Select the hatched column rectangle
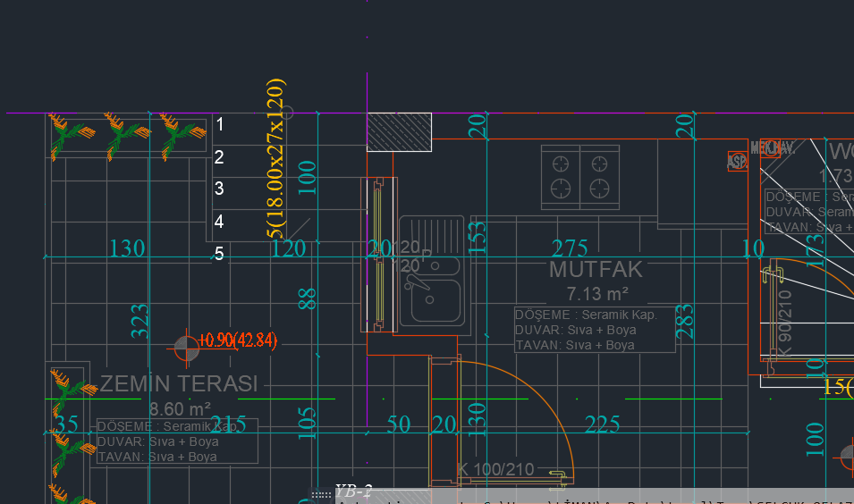The image size is (854, 504). point(399,132)
